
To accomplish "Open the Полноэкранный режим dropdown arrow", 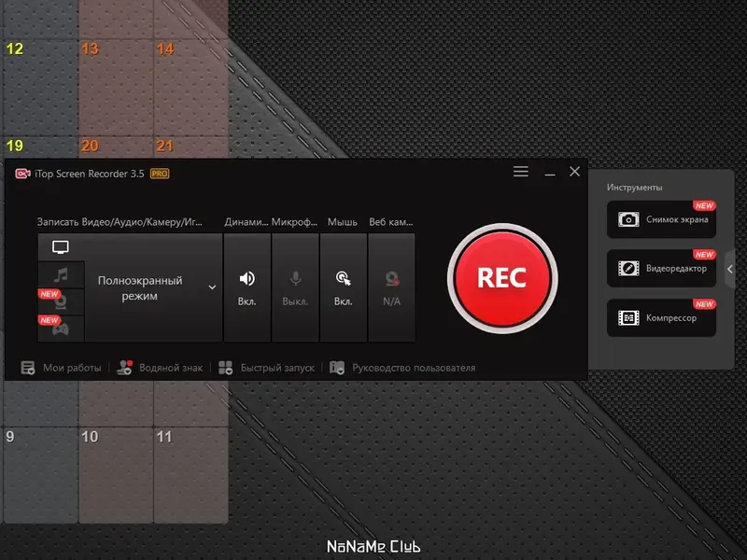I will (212, 287).
